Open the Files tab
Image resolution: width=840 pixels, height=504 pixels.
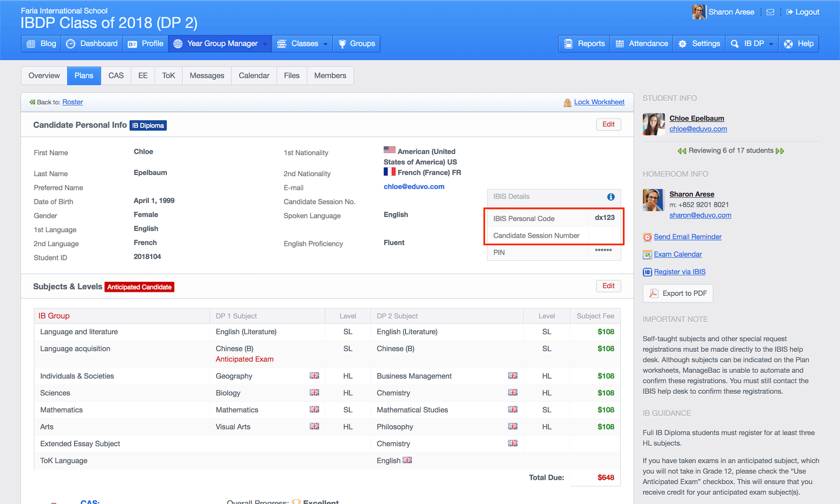[291, 76]
